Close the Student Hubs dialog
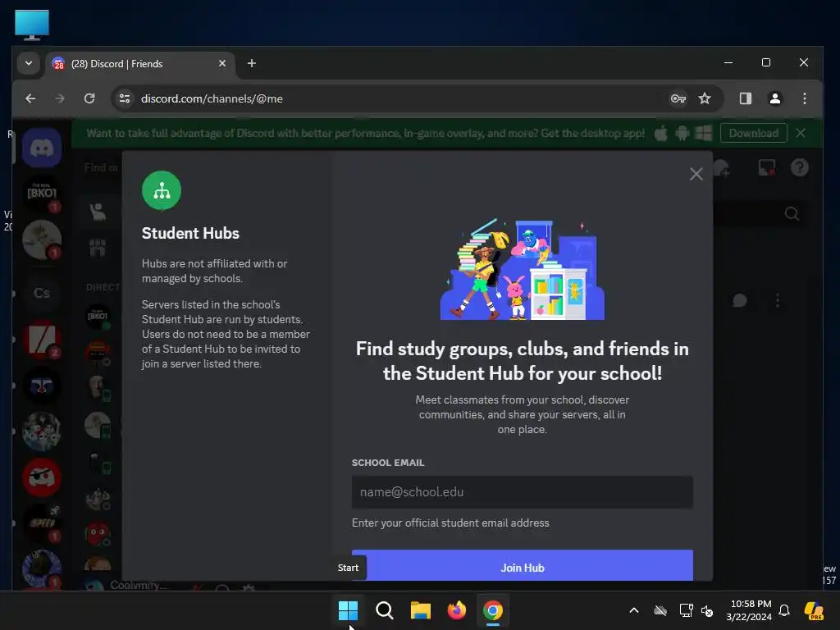The height and width of the screenshot is (630, 840). (696, 174)
